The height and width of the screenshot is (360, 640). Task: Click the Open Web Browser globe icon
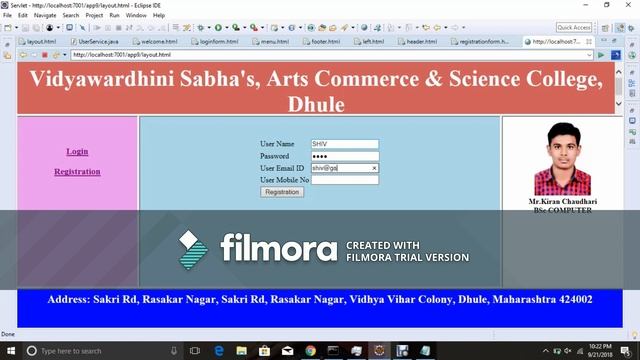(364, 28)
